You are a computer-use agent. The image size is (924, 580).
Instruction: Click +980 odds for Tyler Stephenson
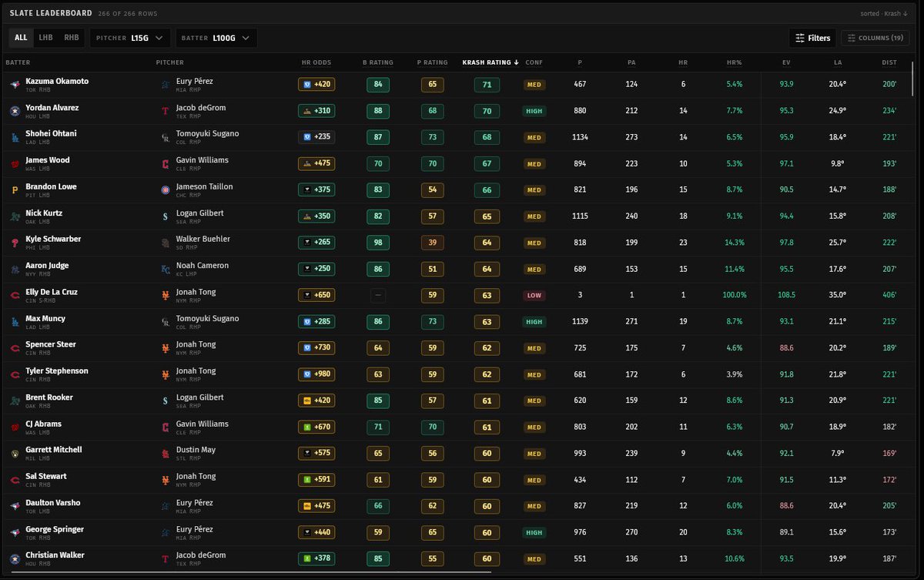(x=316, y=374)
